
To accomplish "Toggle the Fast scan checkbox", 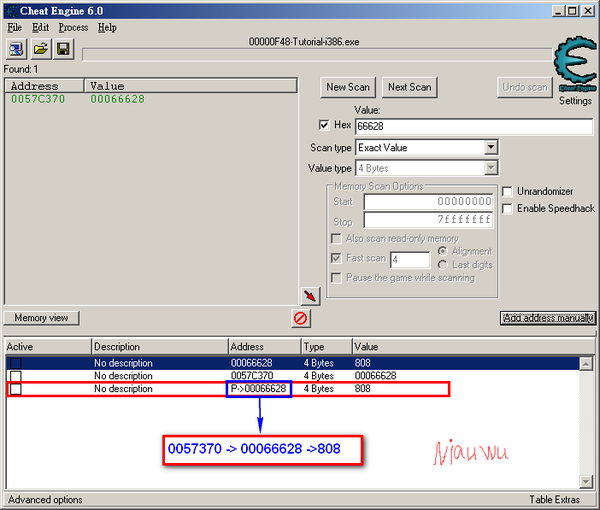I will click(336, 258).
